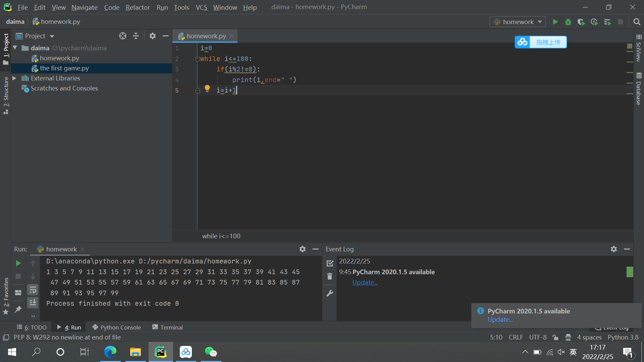Click the Debug bug icon
The width and height of the screenshot is (644, 362).
pyautogui.click(x=568, y=22)
